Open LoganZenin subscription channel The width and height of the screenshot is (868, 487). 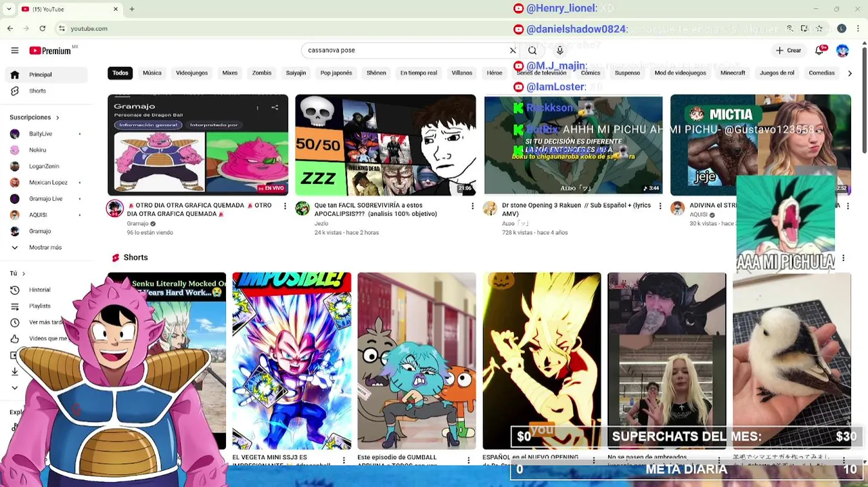[45, 166]
